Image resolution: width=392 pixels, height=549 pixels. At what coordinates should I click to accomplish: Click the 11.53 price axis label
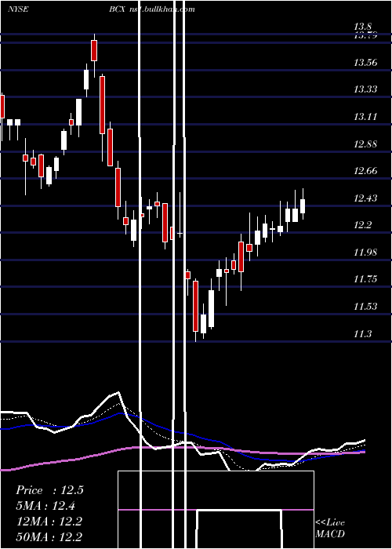pyautogui.click(x=365, y=307)
